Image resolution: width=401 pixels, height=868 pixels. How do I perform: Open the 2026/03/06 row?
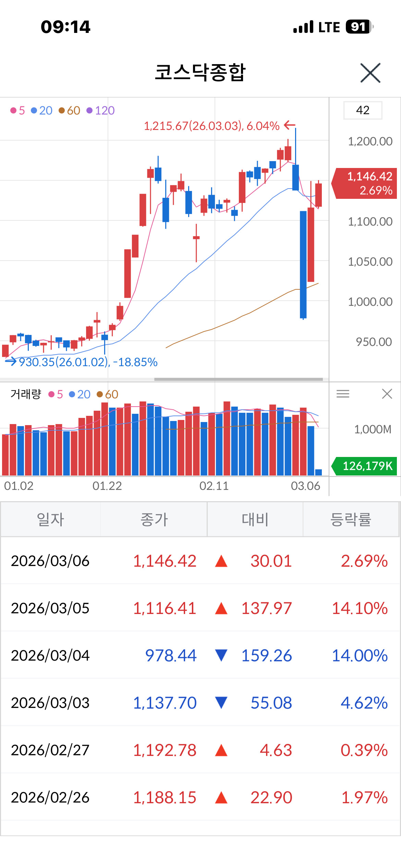pyautogui.click(x=200, y=561)
